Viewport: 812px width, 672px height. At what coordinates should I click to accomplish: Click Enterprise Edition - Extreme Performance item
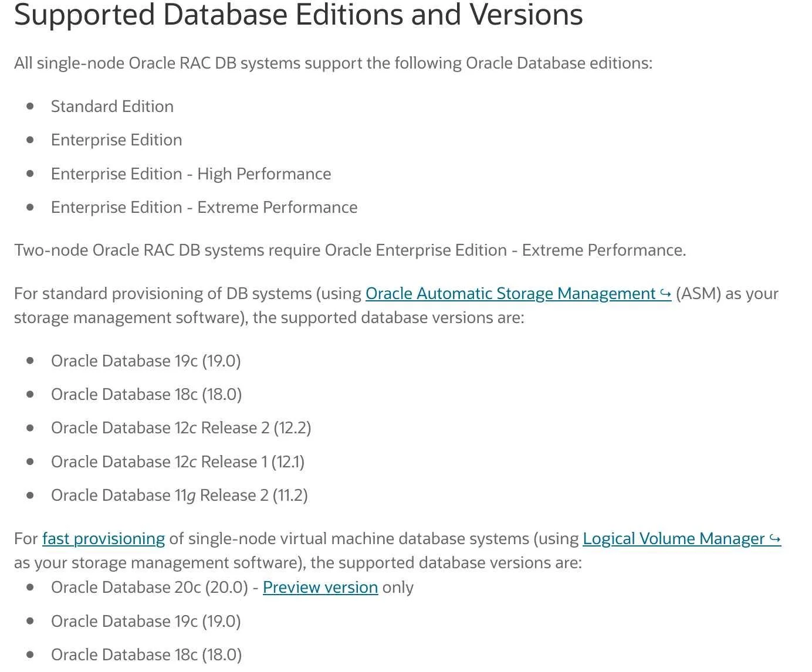(204, 207)
